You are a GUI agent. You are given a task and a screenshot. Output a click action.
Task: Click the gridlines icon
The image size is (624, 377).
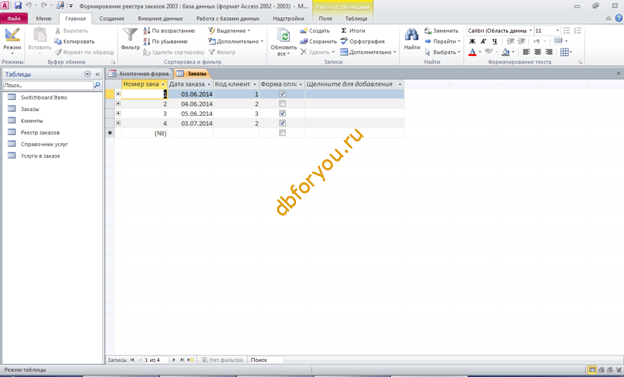click(564, 52)
